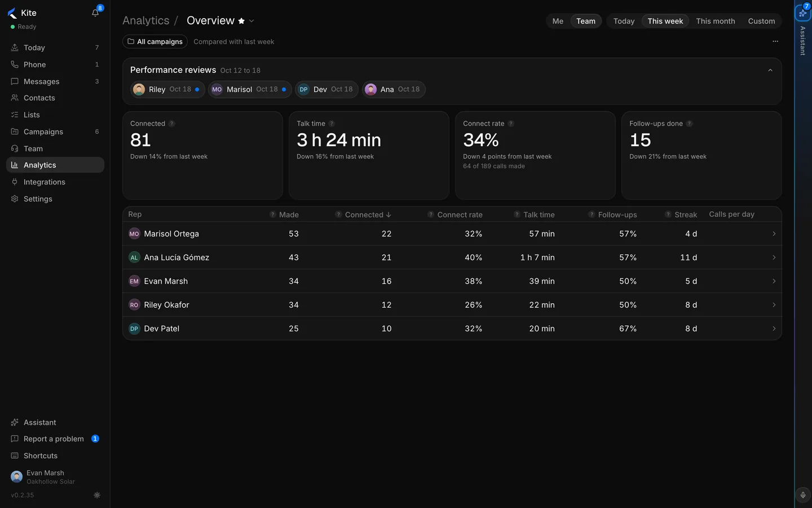Click help icon next to Streak column
Screen dimensions: 812x508
click(x=668, y=214)
